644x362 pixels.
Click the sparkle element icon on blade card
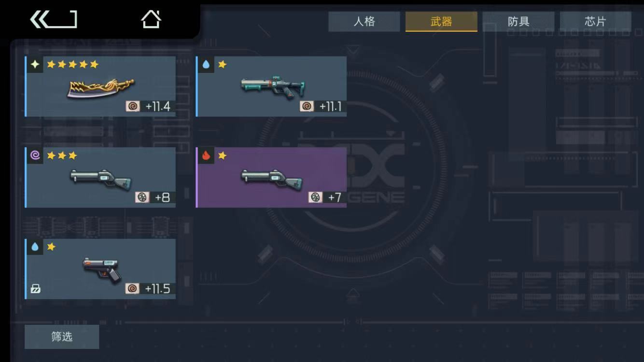[x=35, y=64]
